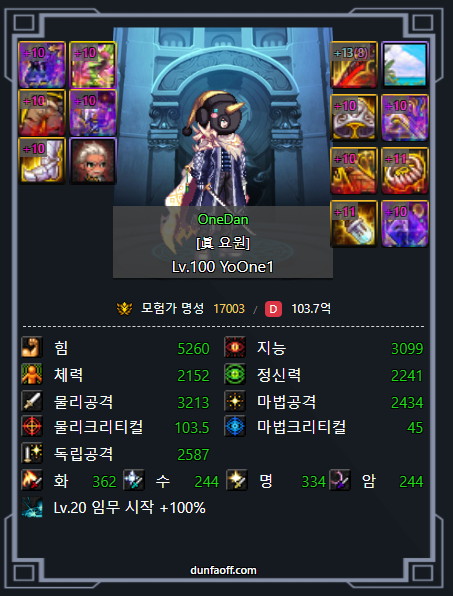Select the white-haired character portrait slot
The width and height of the screenshot is (453, 596).
pyautogui.click(x=93, y=161)
